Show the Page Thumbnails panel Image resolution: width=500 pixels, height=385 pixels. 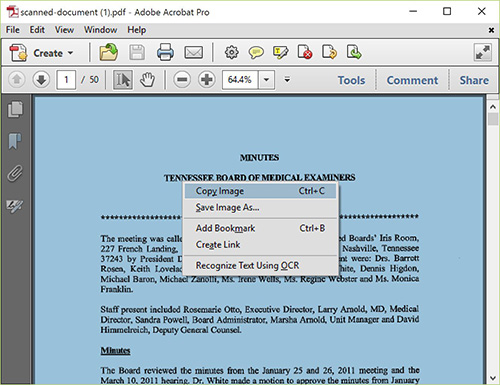coord(15,109)
